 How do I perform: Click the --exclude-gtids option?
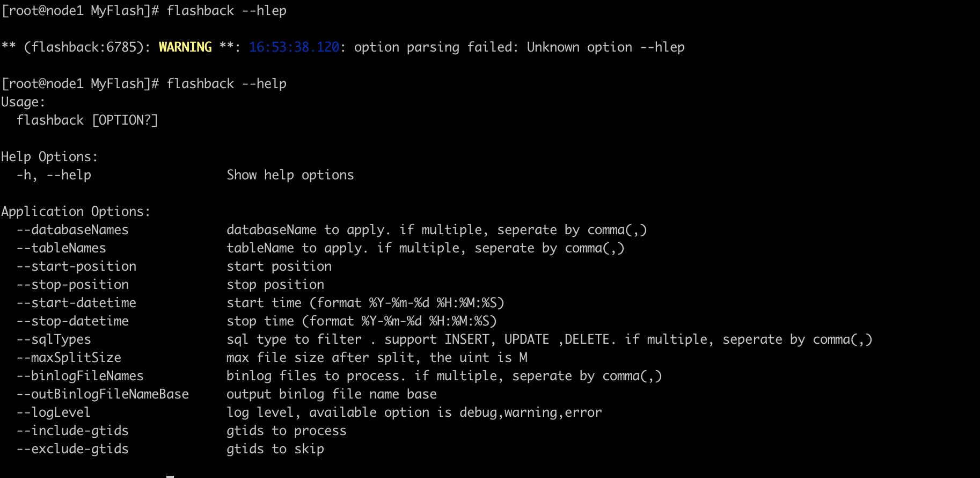pyautogui.click(x=72, y=449)
